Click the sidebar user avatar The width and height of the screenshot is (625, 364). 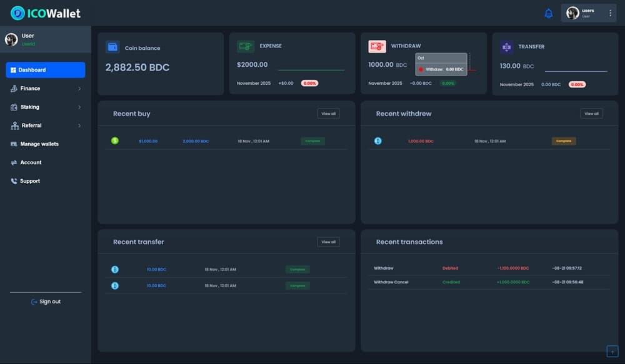[x=11, y=39]
